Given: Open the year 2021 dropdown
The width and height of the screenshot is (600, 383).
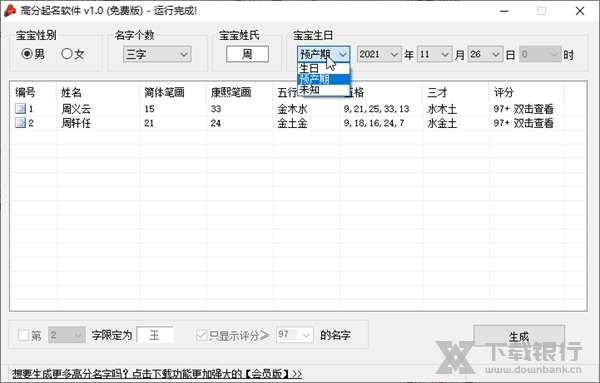Looking at the screenshot, I should (x=379, y=54).
